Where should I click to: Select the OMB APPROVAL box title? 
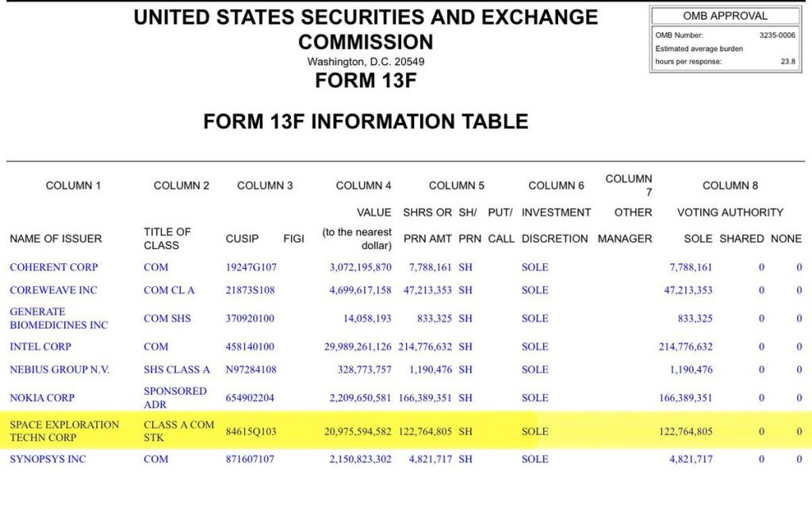point(725,16)
